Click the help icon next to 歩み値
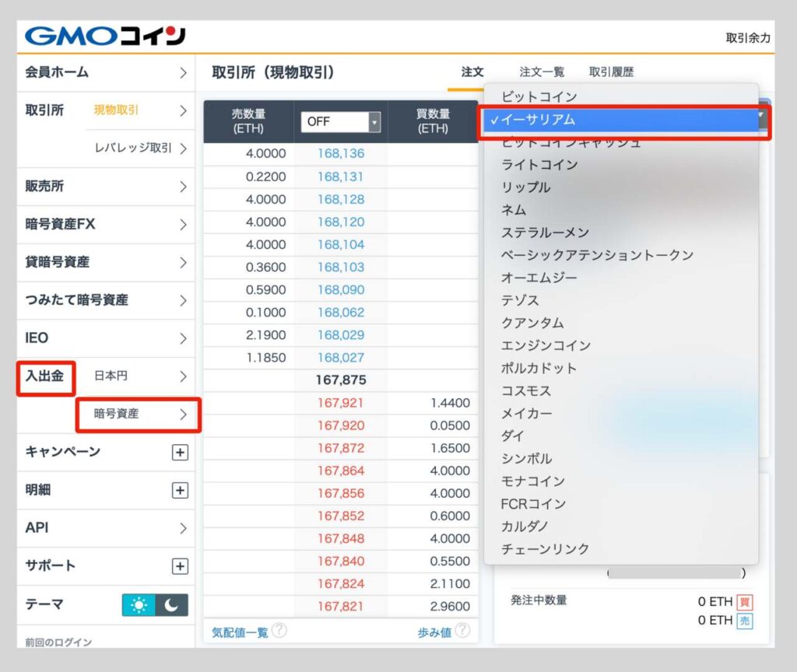The width and height of the screenshot is (797, 672). point(462,631)
